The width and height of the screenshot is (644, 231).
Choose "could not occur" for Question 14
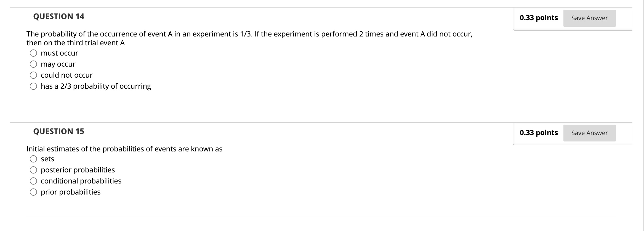coord(33,75)
